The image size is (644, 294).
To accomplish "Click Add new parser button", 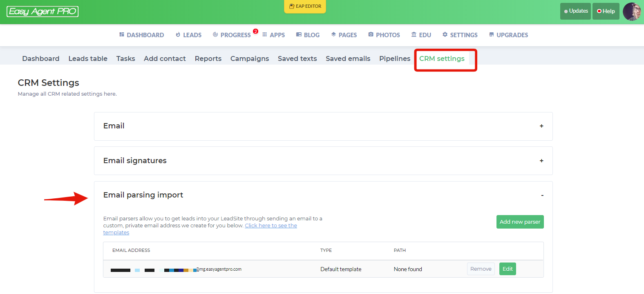I will [x=520, y=222].
